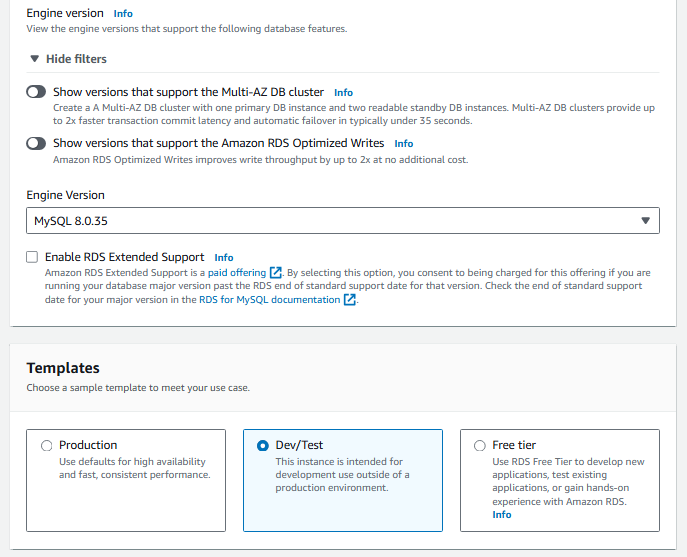Open Info link for RDS Extended Support
687x557 pixels.
224,257
